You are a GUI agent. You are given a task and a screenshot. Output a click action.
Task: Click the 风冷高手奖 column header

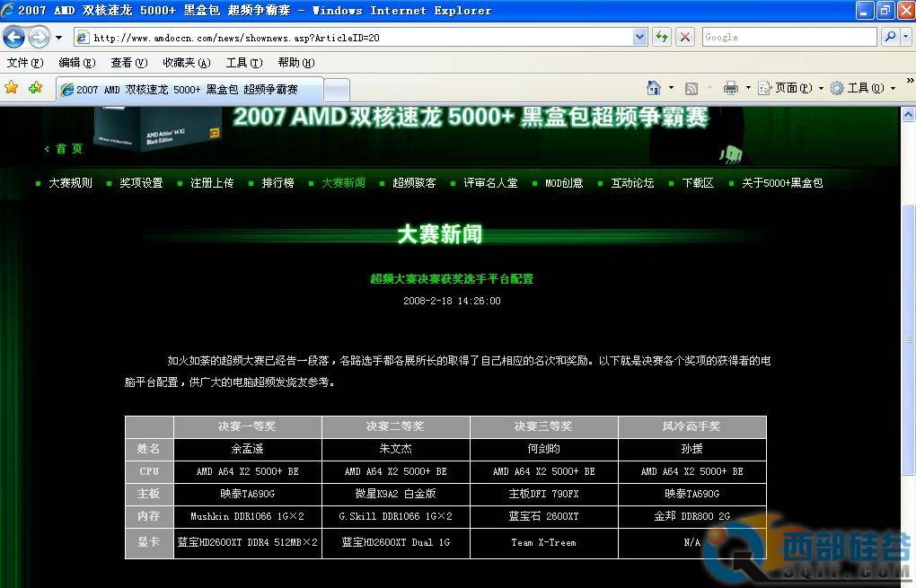point(692,426)
